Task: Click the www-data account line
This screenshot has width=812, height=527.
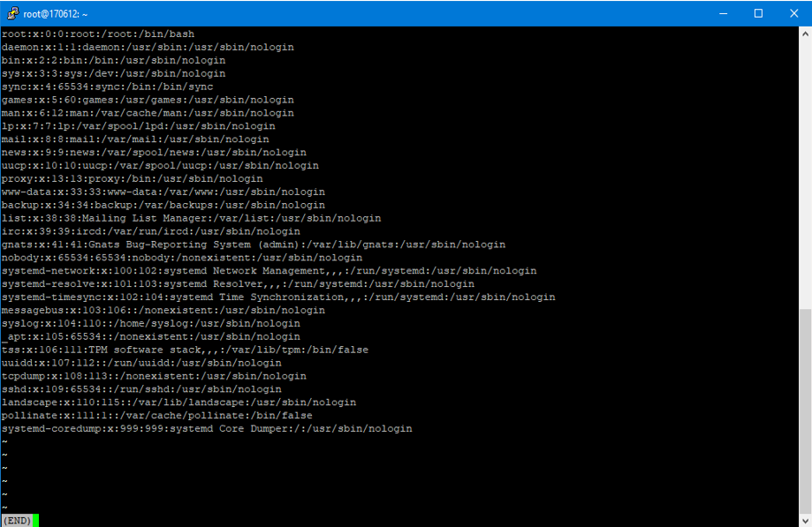Action: (163, 192)
